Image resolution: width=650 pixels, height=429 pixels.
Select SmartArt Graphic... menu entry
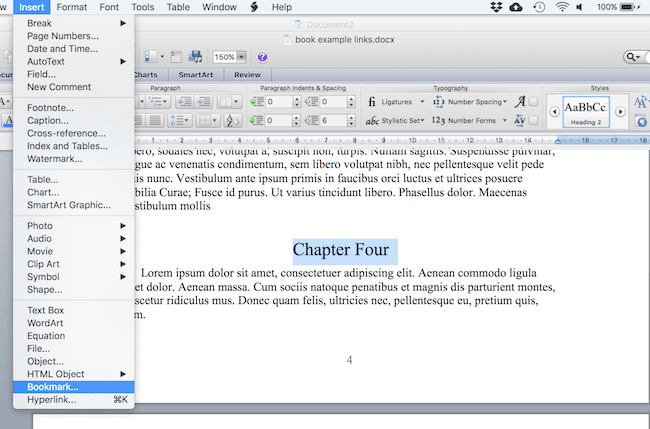click(x=73, y=205)
